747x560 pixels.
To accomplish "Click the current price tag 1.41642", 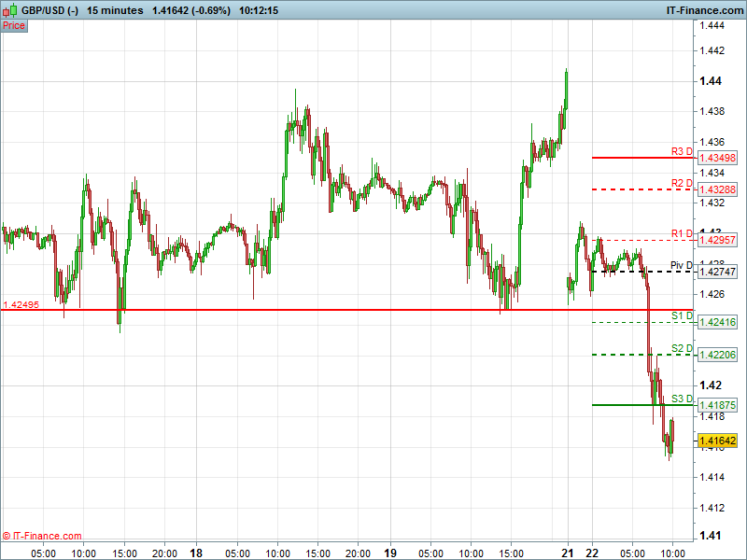I will [717, 441].
